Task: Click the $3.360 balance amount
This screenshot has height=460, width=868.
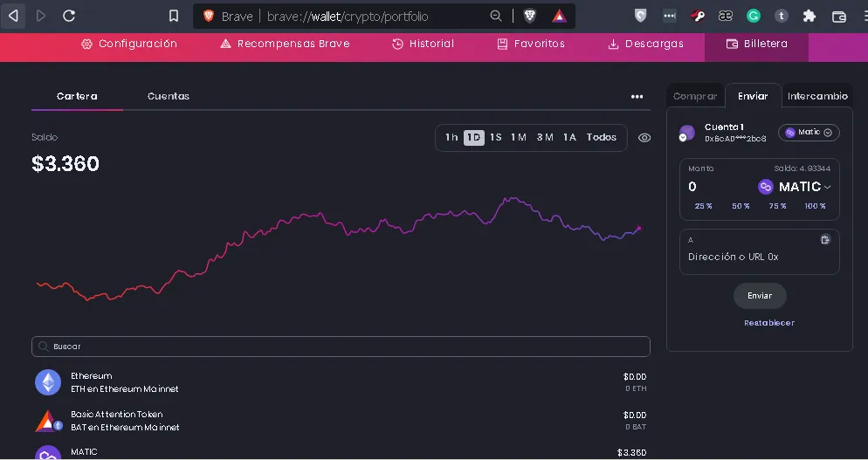Action: click(65, 164)
